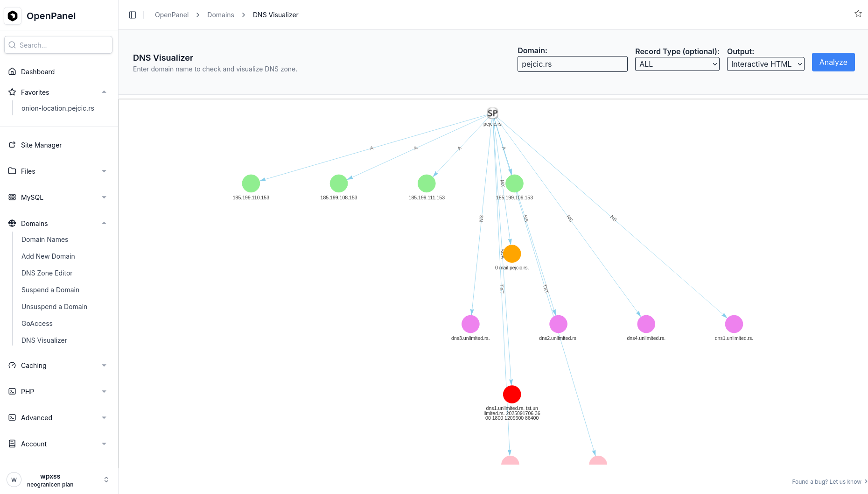Open Advanced settings via its icon
The image size is (868, 494).
click(x=12, y=417)
